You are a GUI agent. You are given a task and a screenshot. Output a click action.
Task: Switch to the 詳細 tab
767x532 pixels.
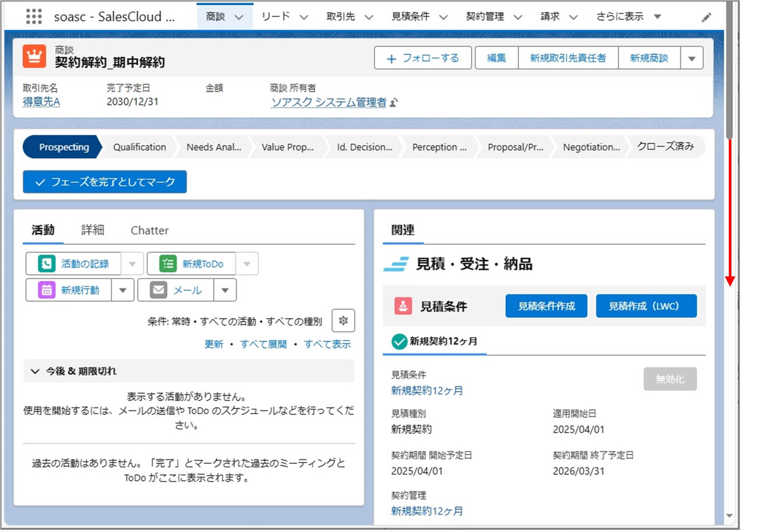(93, 230)
